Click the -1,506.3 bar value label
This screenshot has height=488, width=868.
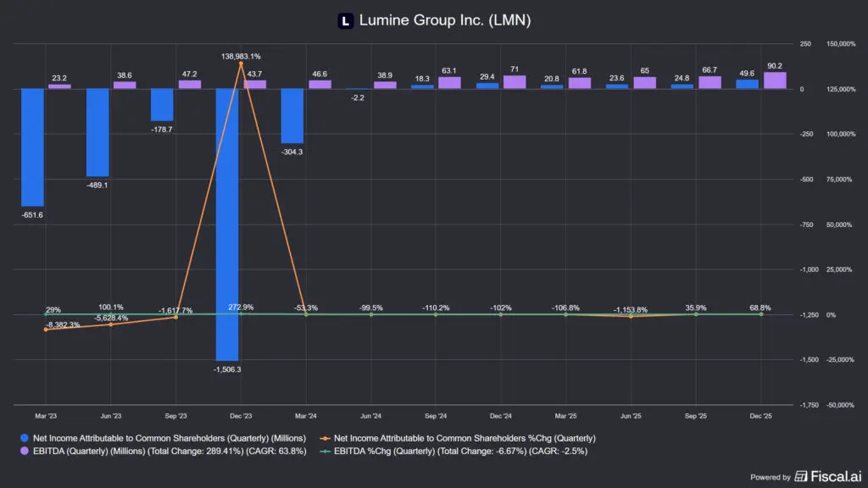[x=227, y=369]
